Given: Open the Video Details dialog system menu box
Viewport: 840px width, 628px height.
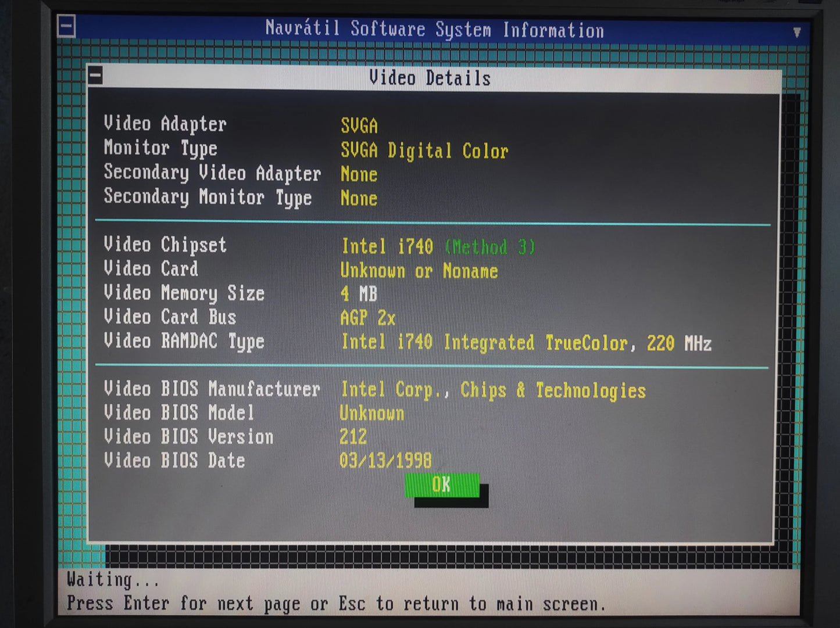Looking at the screenshot, I should click(96, 75).
